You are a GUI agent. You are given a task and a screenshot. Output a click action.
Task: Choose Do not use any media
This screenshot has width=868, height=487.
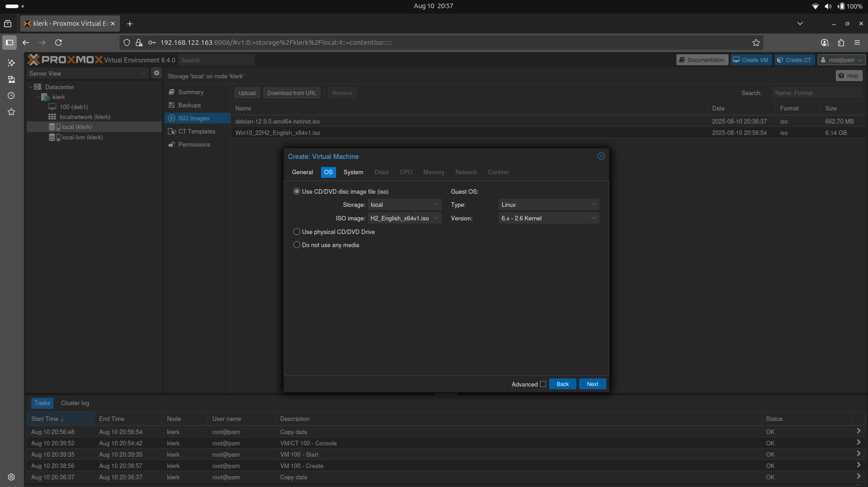tap(297, 244)
